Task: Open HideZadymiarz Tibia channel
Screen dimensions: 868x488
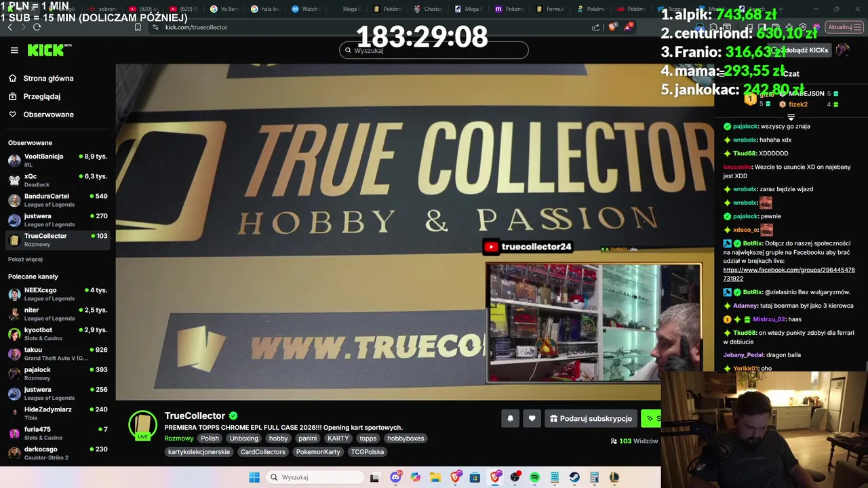Action: (58, 413)
